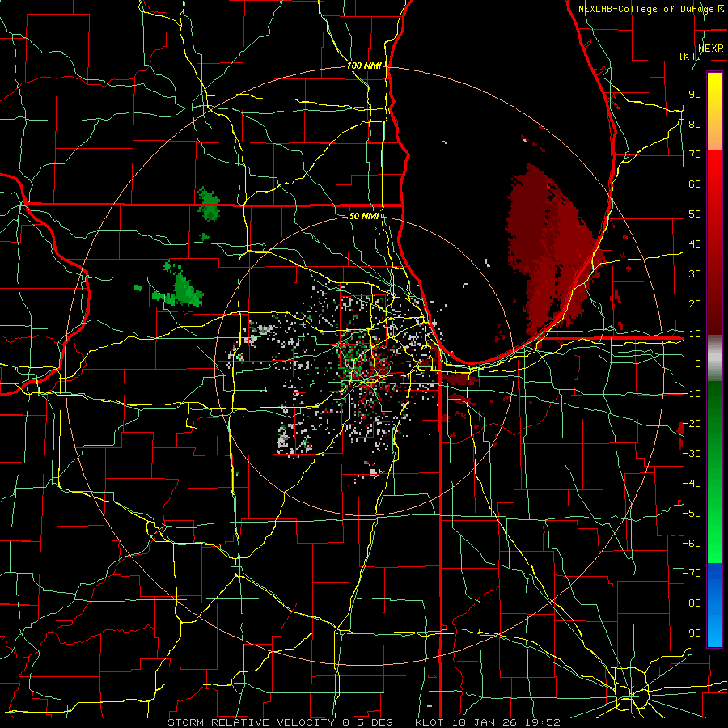Select the -60 value on velocity scale

click(692, 544)
